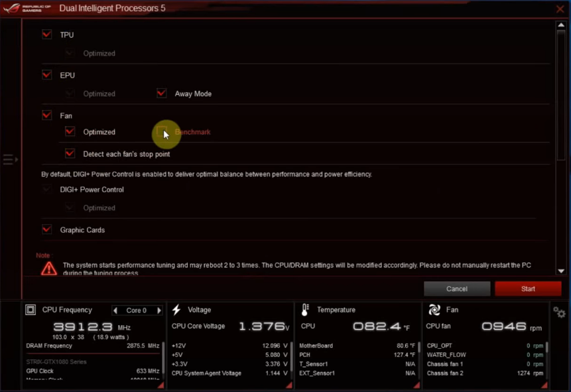The width and height of the screenshot is (571, 392).
Task: Close the Dual Intelligent Processors 5 window
Action: (x=560, y=9)
